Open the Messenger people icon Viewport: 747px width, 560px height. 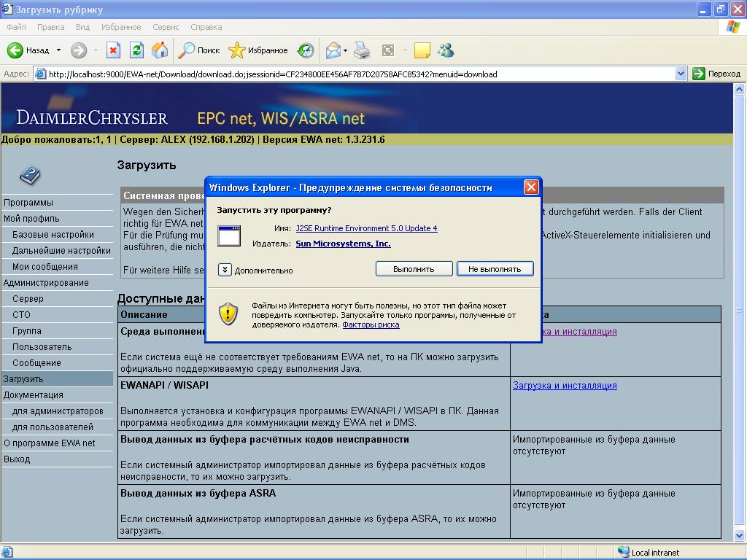click(446, 50)
